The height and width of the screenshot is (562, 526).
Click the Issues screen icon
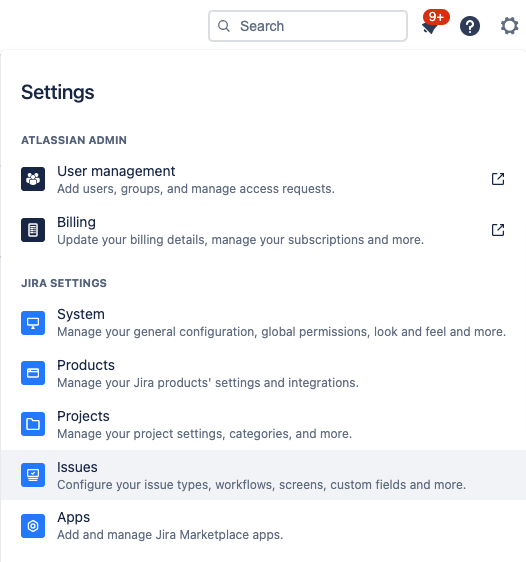pyautogui.click(x=33, y=475)
